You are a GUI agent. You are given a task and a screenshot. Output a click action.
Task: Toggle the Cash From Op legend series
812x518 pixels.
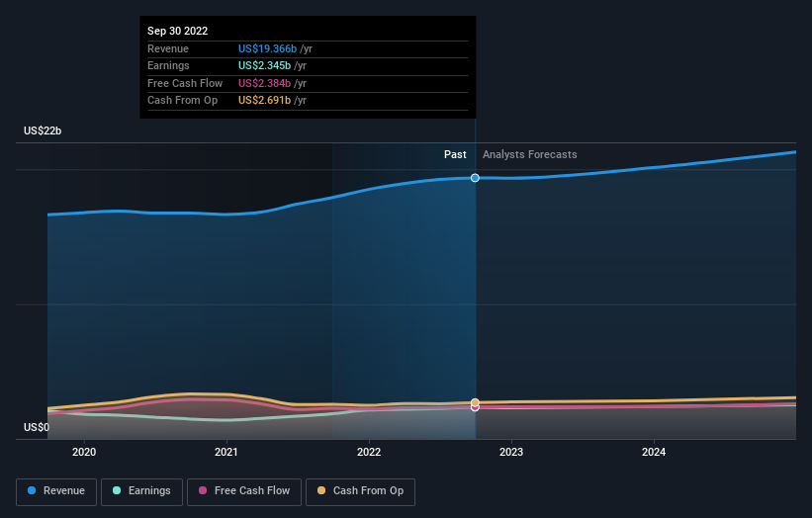pyautogui.click(x=360, y=491)
